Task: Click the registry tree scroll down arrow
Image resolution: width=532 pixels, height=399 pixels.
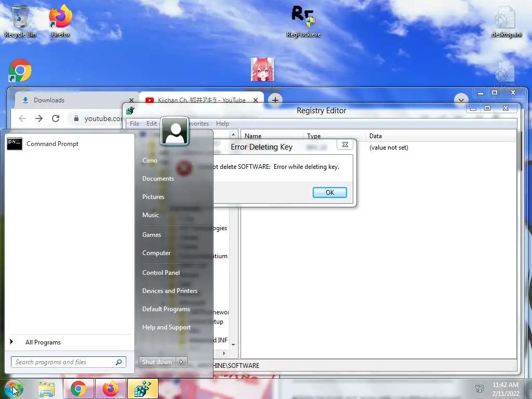Action: (233, 345)
